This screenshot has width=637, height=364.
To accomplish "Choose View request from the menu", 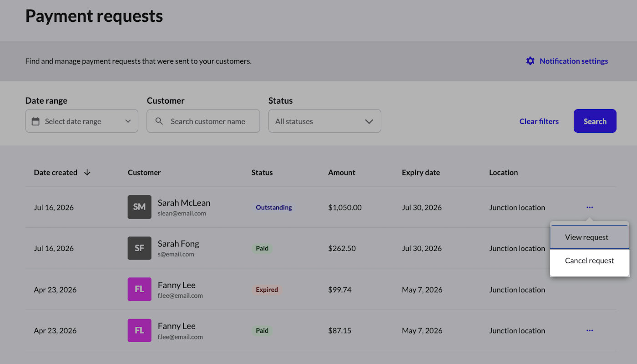I will [x=589, y=237].
